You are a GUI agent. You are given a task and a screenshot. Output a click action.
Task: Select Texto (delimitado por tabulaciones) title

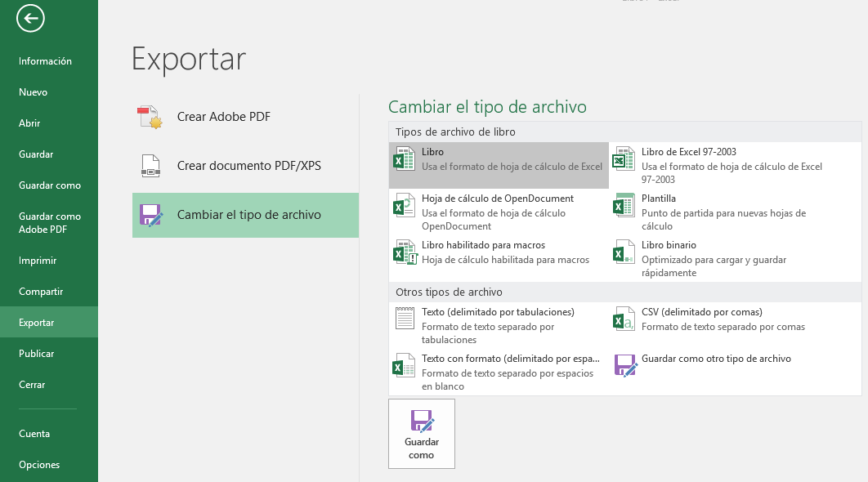(499, 312)
